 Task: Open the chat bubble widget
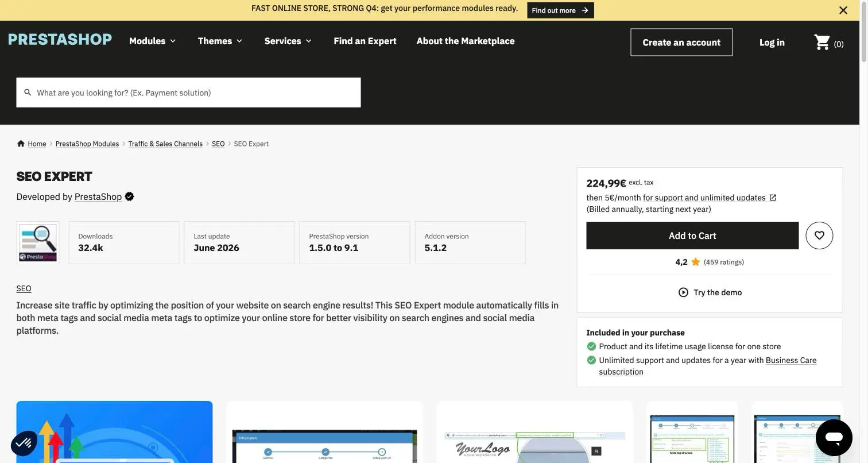click(834, 438)
